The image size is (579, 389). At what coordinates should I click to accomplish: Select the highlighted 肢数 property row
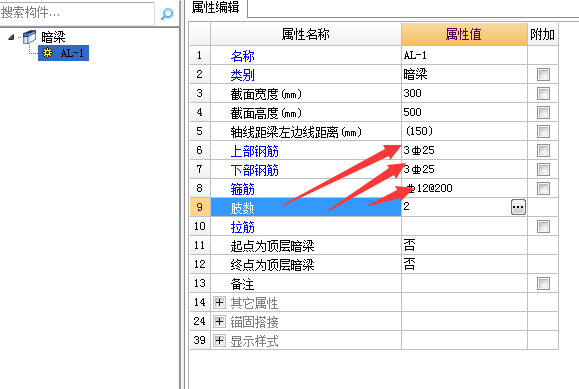[306, 207]
